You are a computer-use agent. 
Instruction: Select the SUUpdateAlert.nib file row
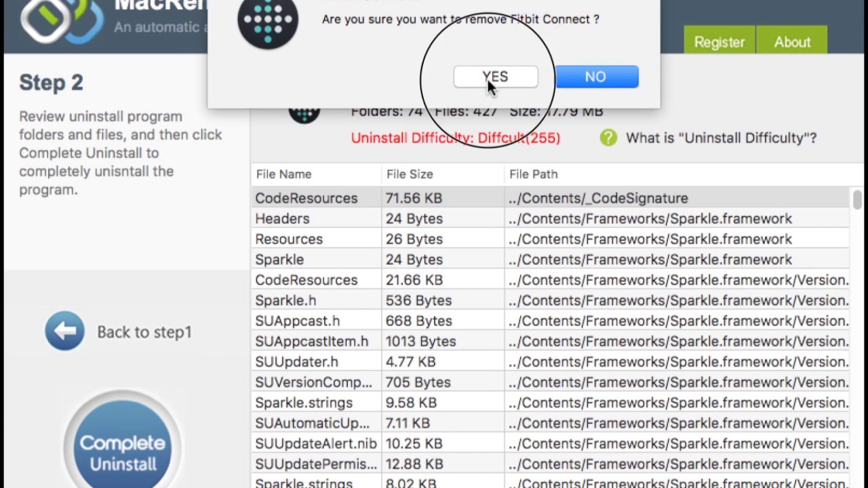coord(551,443)
